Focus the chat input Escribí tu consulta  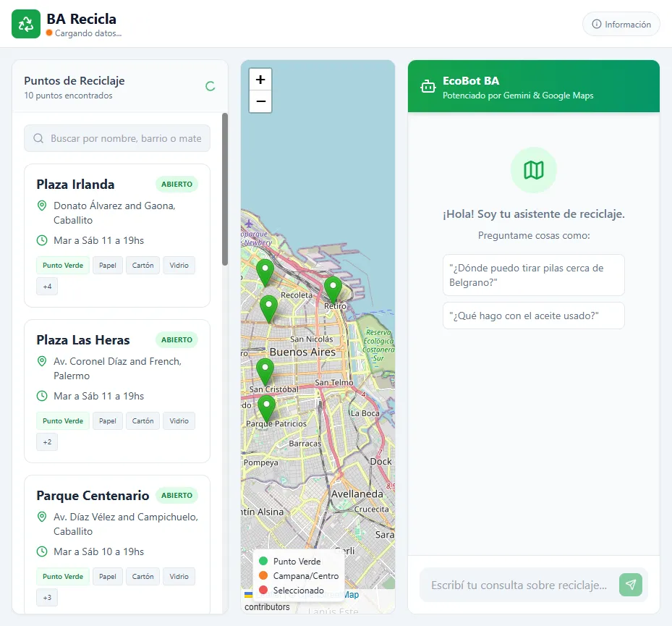(x=519, y=585)
